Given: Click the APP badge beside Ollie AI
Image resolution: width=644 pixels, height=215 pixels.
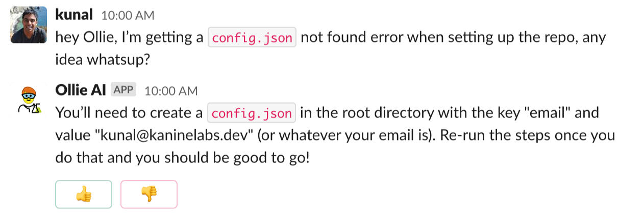Looking at the screenshot, I should click(x=123, y=90).
